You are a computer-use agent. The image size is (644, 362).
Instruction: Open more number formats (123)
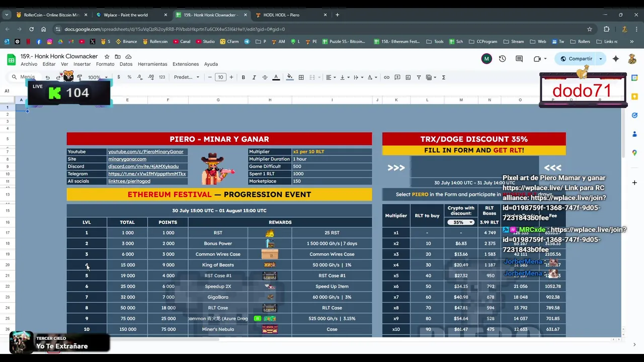tap(162, 77)
